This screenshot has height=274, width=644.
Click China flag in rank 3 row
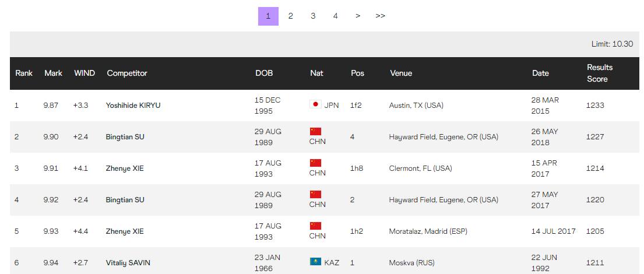(x=315, y=163)
